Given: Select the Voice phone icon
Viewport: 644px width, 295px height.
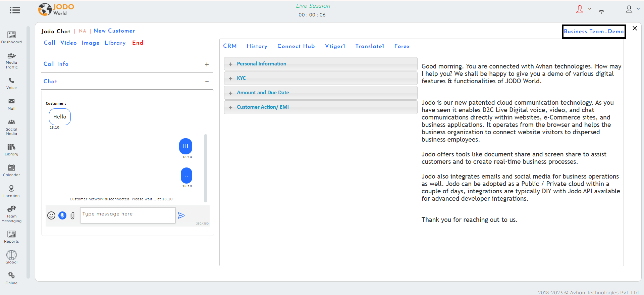Looking at the screenshot, I should (11, 81).
